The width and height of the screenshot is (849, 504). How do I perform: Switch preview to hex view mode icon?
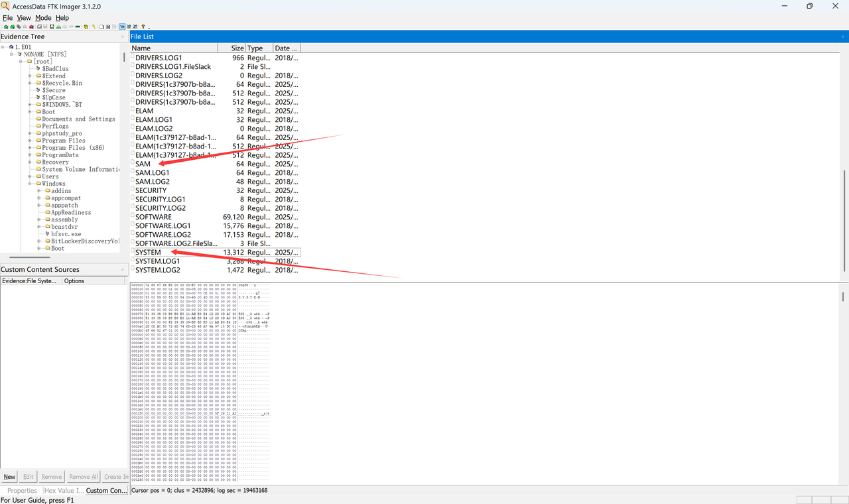(x=135, y=27)
